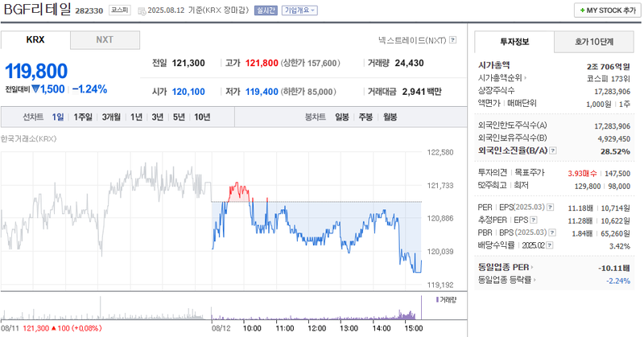The width and height of the screenshot is (644, 337).
Task: Select the 3년 chart period
Action: [x=157, y=117]
